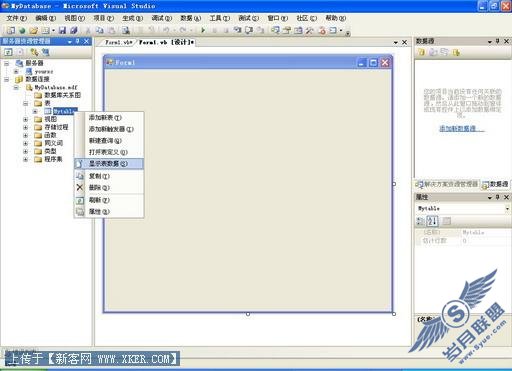Choose 复制 in the context menu
The height and width of the screenshot is (371, 512).
pos(109,176)
